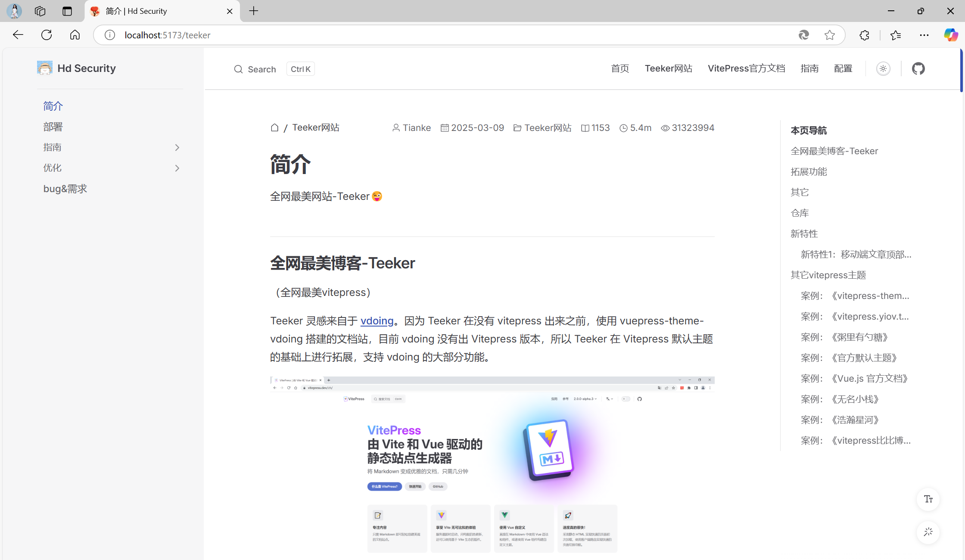Click the browser back arrow
965x560 pixels.
(18, 35)
